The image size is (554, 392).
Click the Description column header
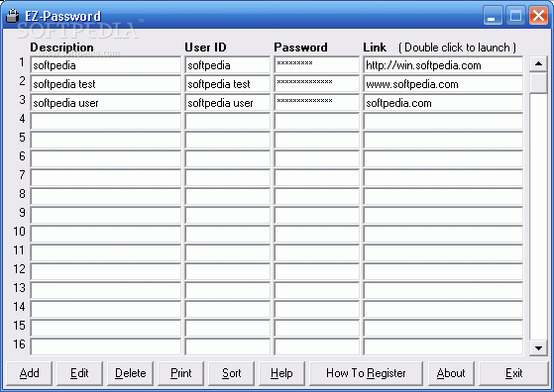(61, 48)
